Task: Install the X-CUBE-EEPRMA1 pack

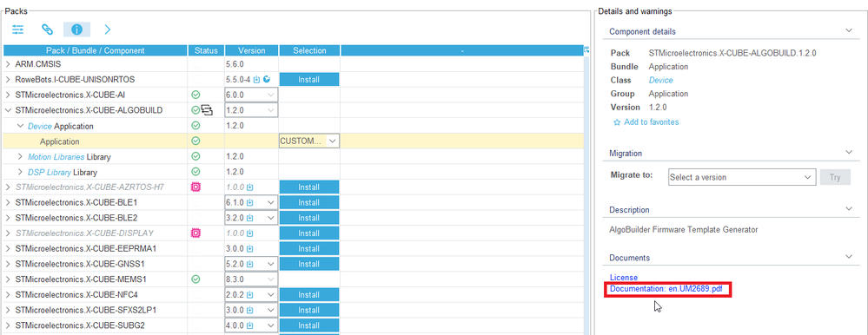Action: [x=309, y=249]
